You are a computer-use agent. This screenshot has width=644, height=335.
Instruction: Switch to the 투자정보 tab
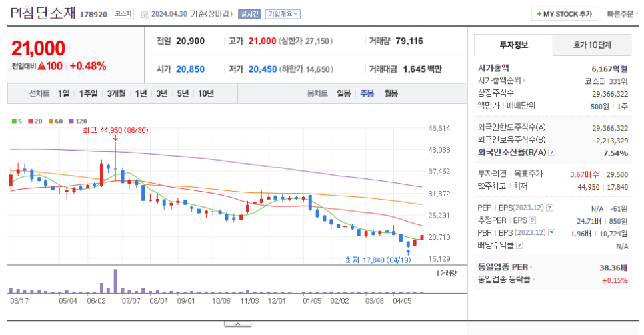pyautogui.click(x=513, y=45)
